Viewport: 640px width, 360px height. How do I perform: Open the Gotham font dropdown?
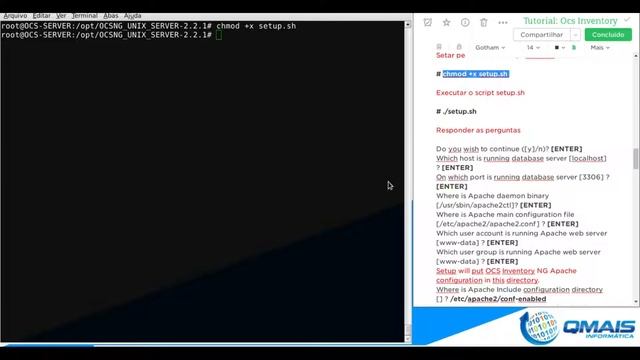click(490, 47)
